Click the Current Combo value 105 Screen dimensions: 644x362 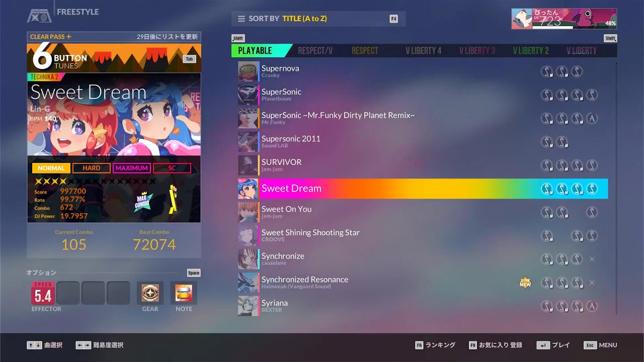[74, 245]
